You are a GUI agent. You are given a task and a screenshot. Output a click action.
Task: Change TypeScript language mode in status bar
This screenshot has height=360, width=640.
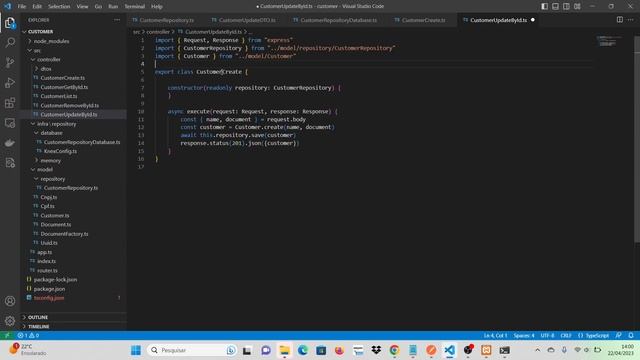593,336
